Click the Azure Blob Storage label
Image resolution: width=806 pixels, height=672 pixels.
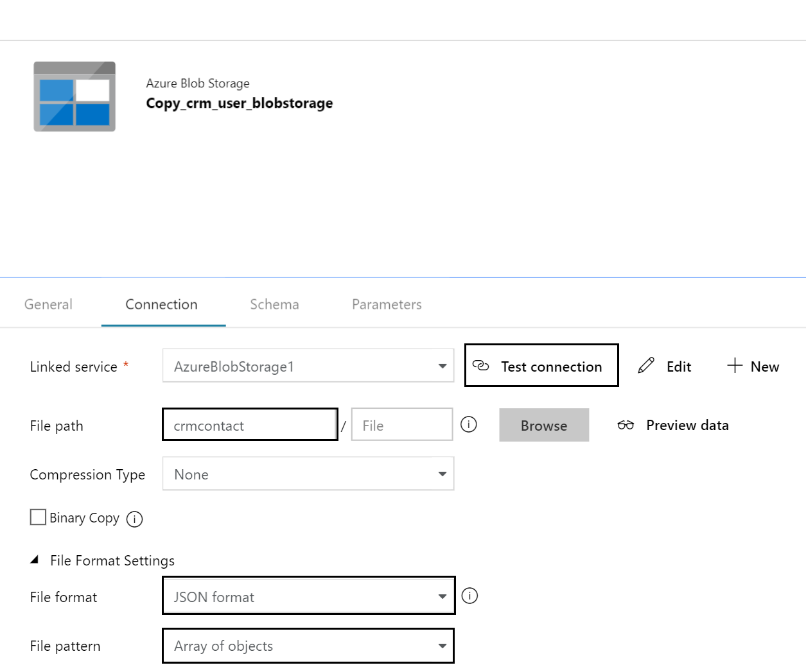point(198,83)
